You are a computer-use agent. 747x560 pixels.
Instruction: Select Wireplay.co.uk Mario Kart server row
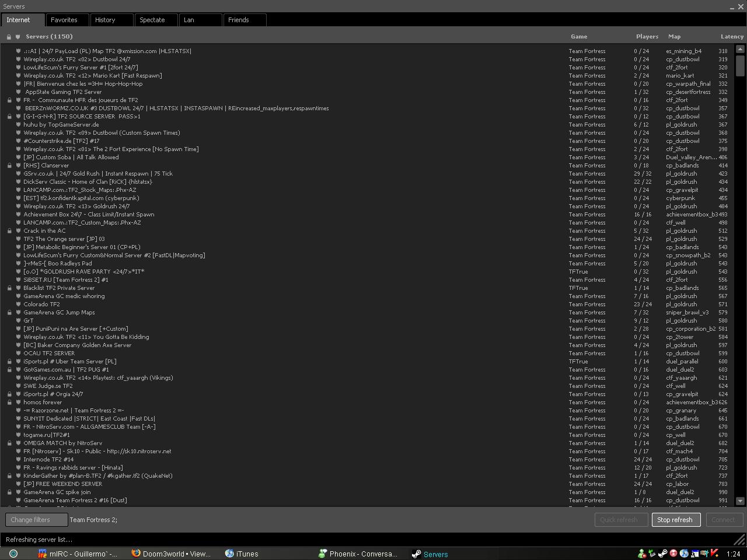[x=368, y=76]
